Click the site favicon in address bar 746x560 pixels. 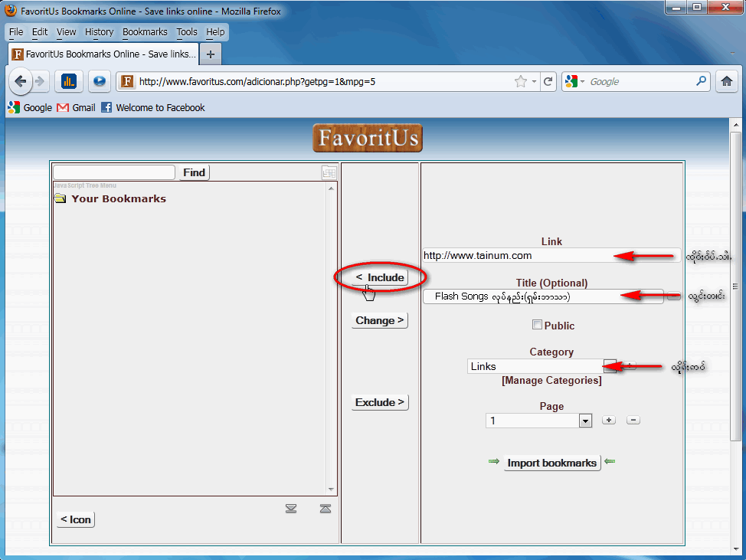click(127, 81)
